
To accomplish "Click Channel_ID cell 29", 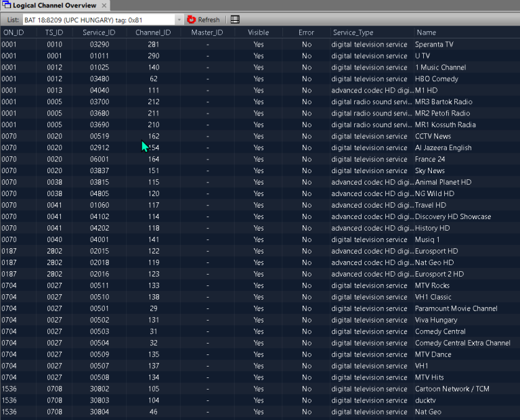I will click(x=153, y=308).
